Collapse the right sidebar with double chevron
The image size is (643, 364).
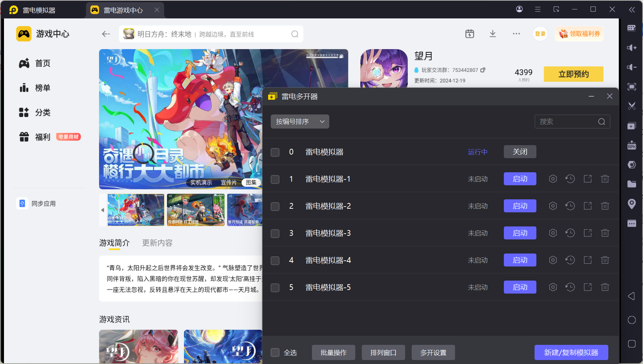pos(631,10)
